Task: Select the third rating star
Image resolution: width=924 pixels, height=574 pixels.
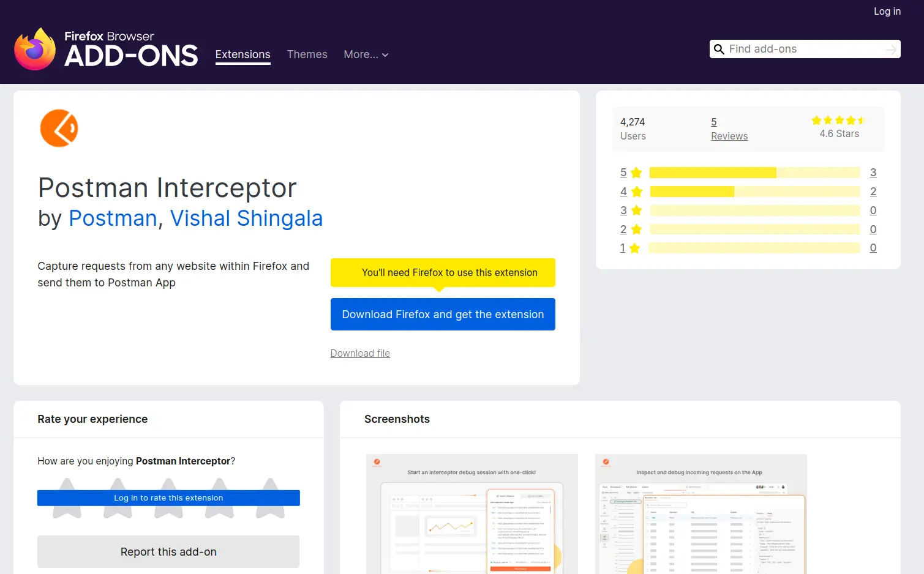Action: click(x=169, y=498)
